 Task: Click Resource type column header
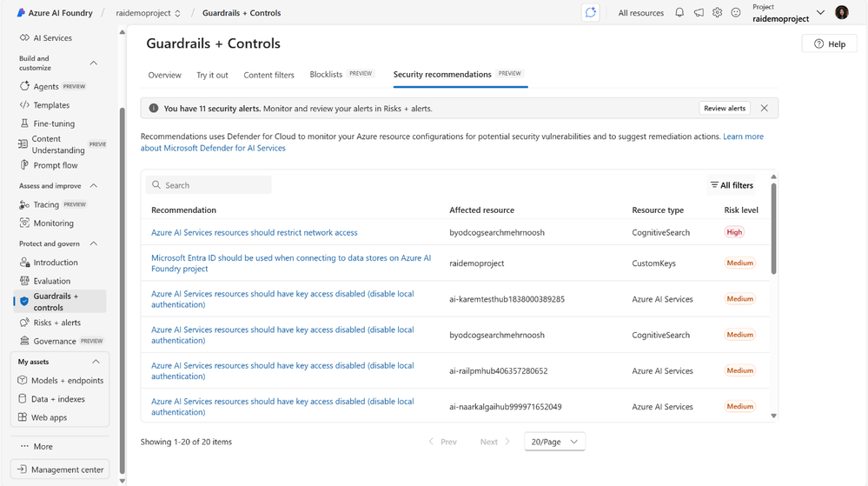658,210
